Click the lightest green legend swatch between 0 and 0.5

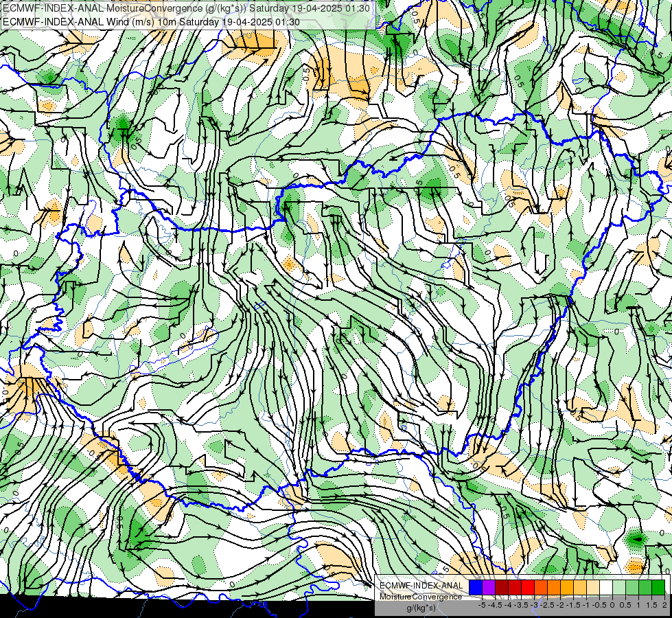(619, 587)
